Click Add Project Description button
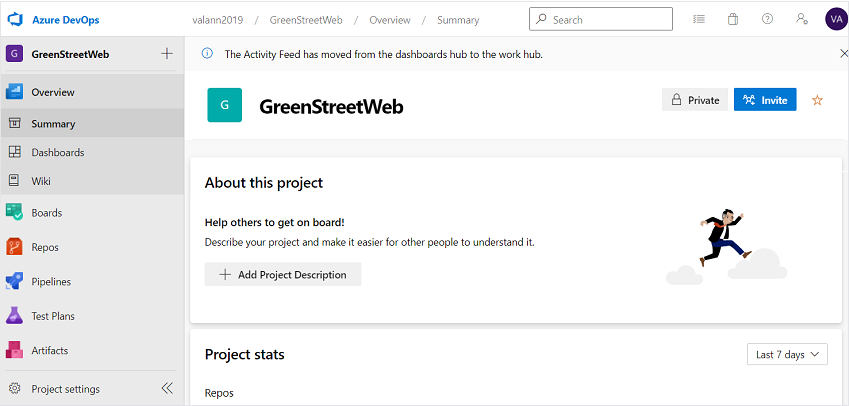The image size is (849, 406). pos(283,274)
